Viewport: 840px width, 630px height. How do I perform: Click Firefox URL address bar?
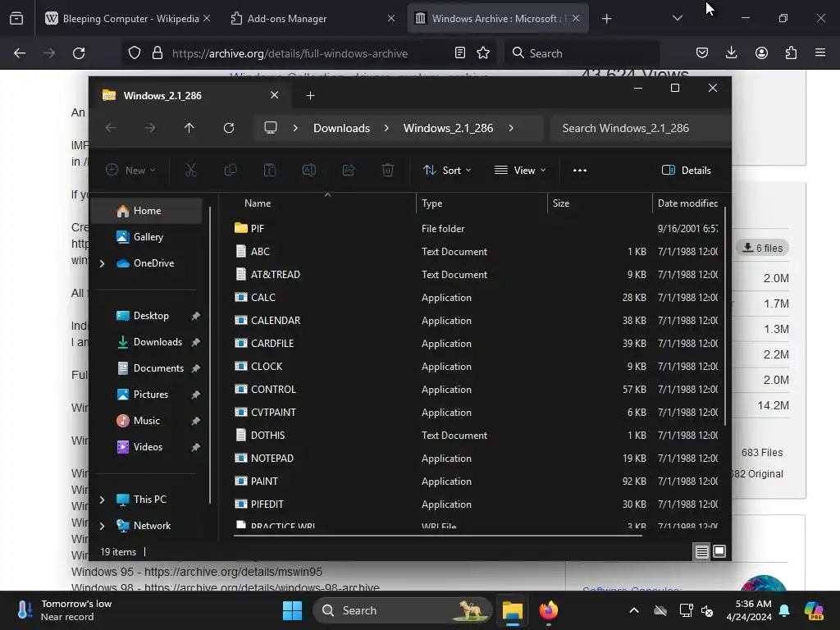tap(311, 53)
